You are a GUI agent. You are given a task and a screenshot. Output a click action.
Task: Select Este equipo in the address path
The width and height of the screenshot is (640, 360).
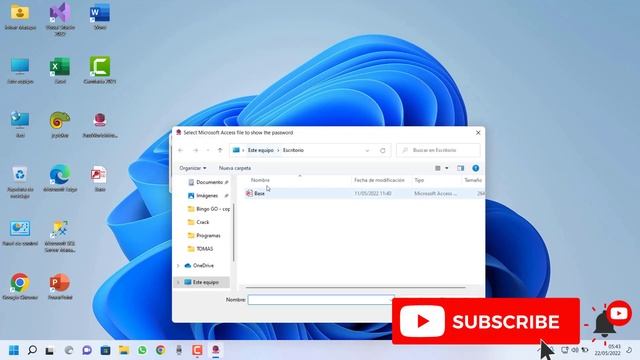[260, 150]
